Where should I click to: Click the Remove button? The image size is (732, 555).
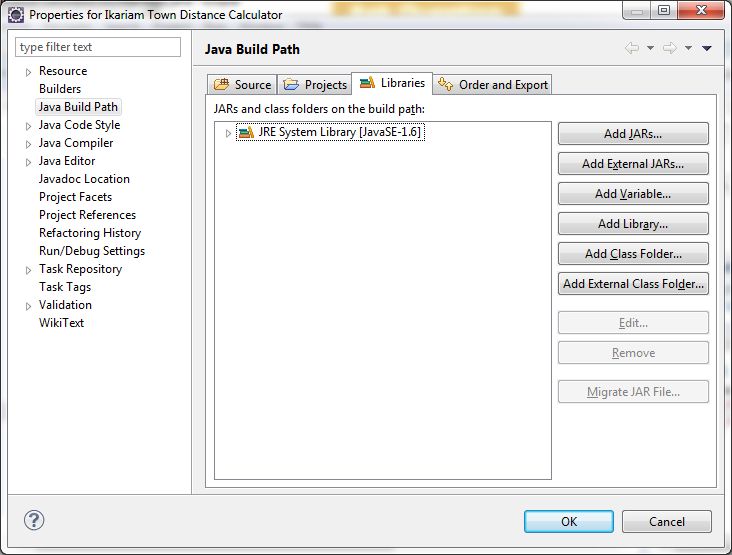(633, 353)
